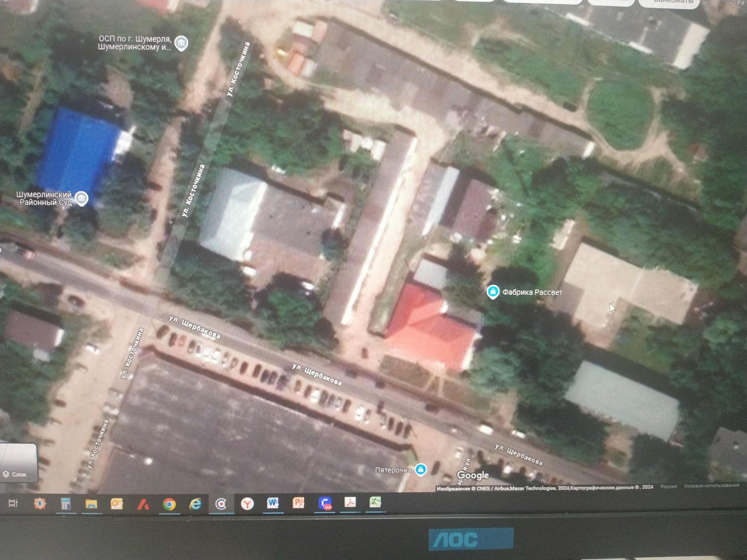Open PowerPoint from the taskbar

coord(298,503)
